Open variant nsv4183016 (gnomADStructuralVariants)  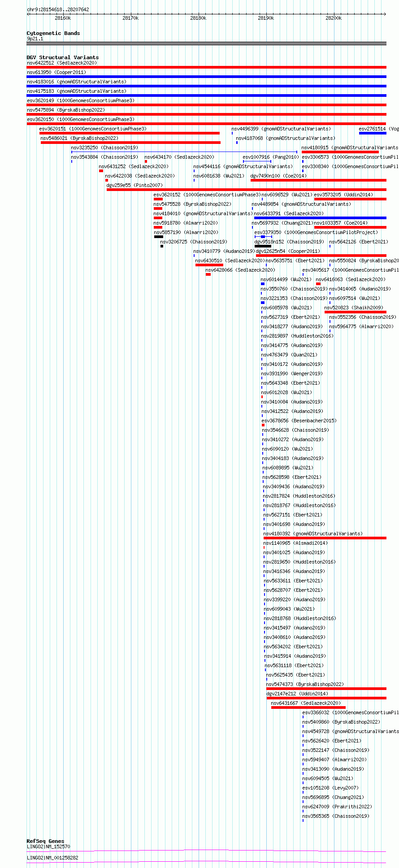tap(77, 82)
